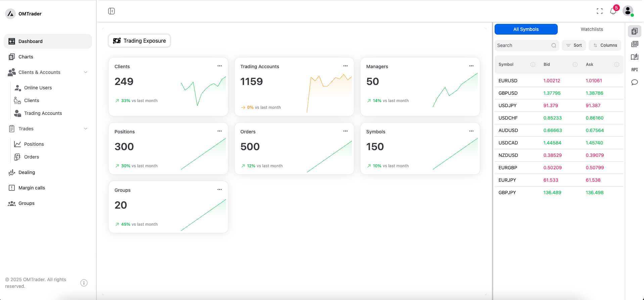This screenshot has width=644, height=300.
Task: Click the API icon in the right rail
Action: pyautogui.click(x=634, y=70)
